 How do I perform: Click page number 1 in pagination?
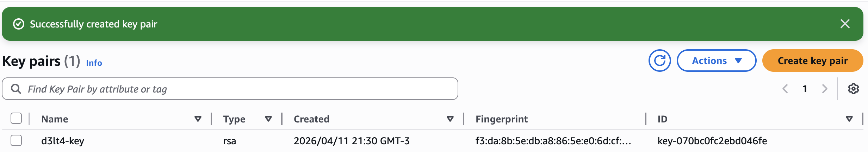[805, 89]
